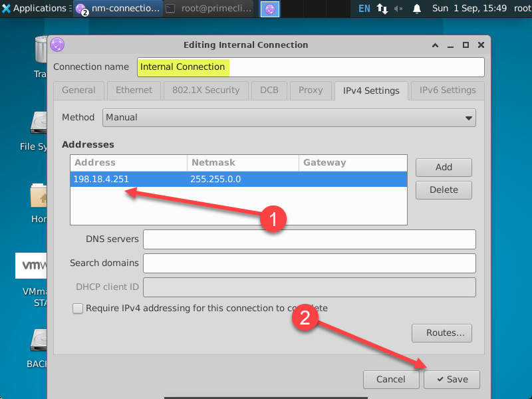The image size is (532, 399).
Task: Click the purple globe taskbar button
Action: (x=270, y=9)
